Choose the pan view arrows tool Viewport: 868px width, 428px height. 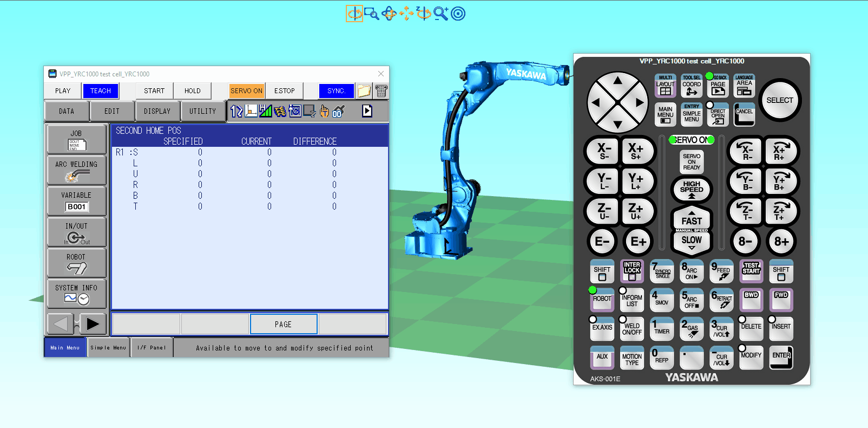coord(406,14)
